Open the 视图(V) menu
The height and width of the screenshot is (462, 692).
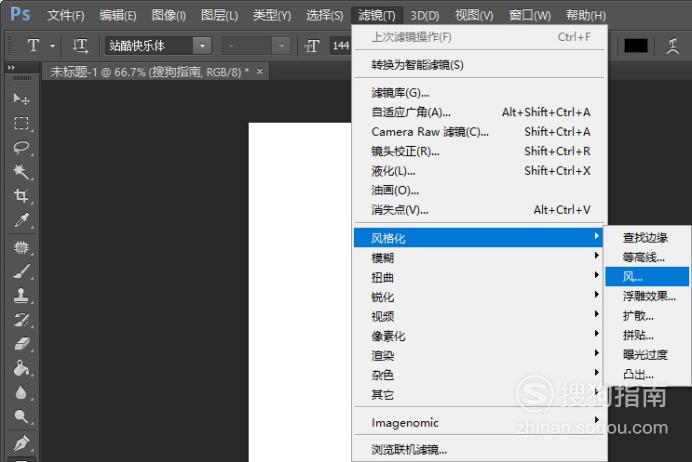(x=474, y=15)
